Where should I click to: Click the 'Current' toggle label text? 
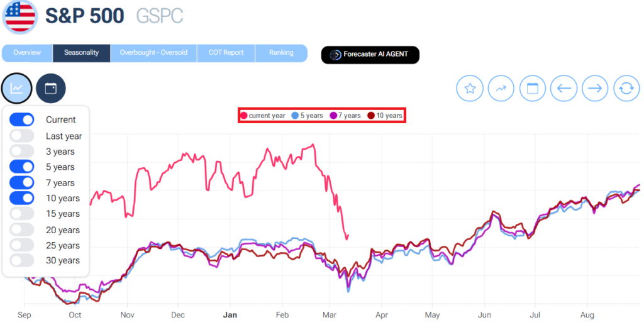coord(61,120)
